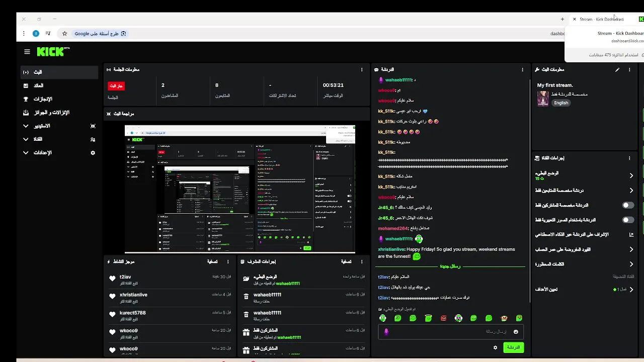Insert the red angry emote
This screenshot has width=644, height=362.
[x=443, y=318]
